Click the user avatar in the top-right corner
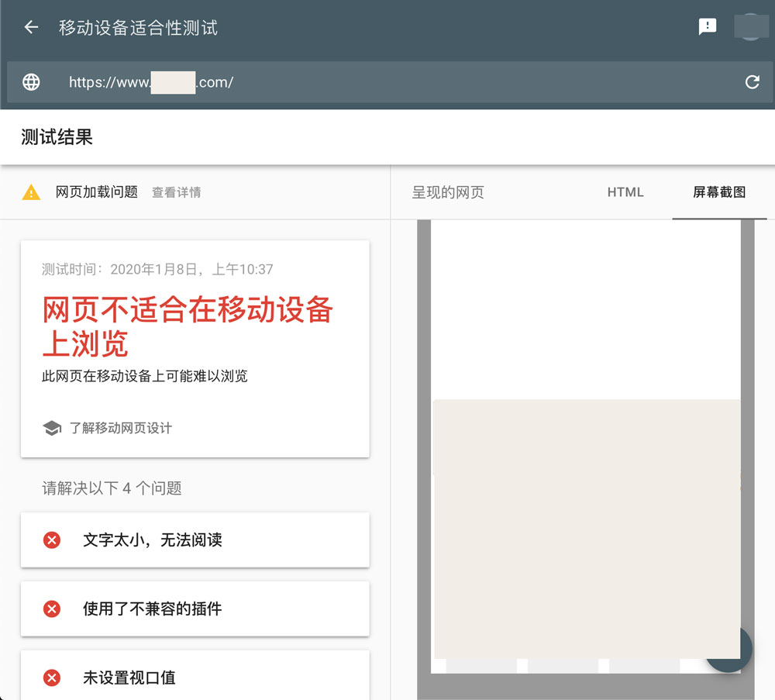 pos(751,27)
